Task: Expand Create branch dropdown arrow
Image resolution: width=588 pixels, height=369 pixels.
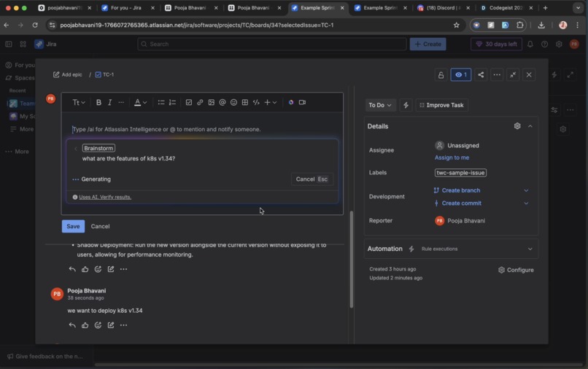Action: (526, 190)
